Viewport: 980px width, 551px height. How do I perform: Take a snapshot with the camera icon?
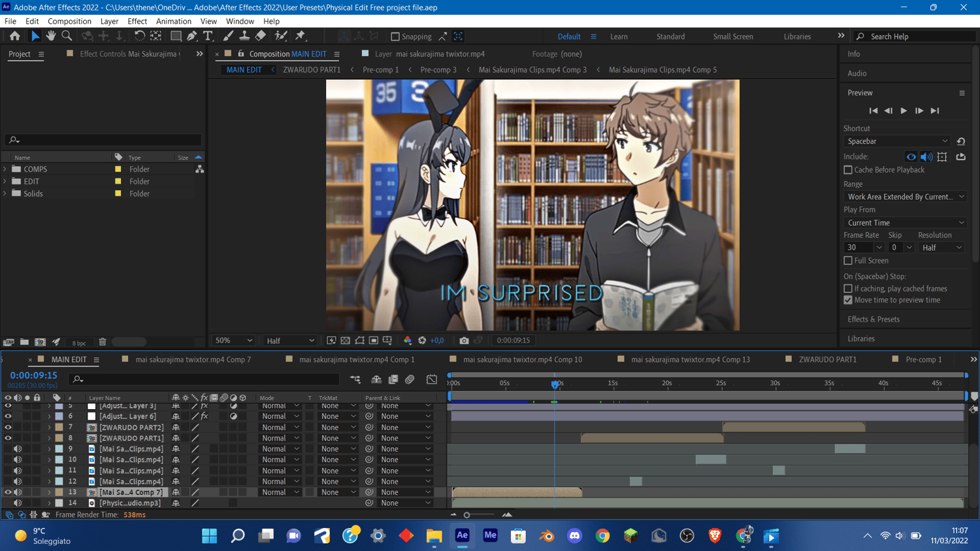[x=464, y=341]
